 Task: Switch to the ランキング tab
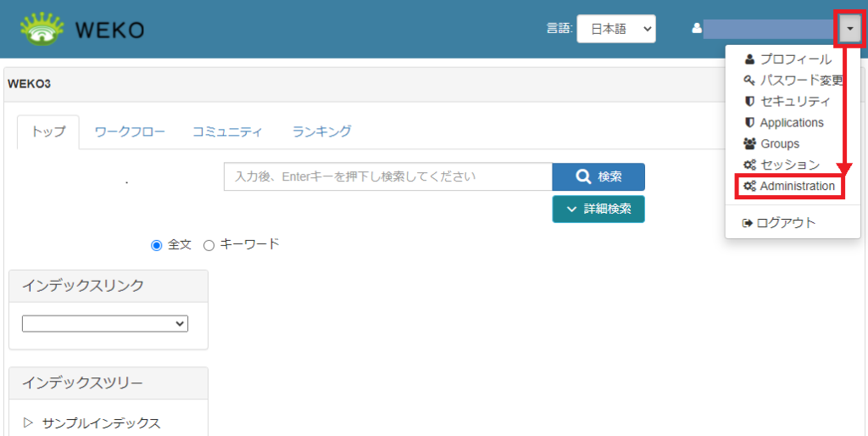point(321,131)
